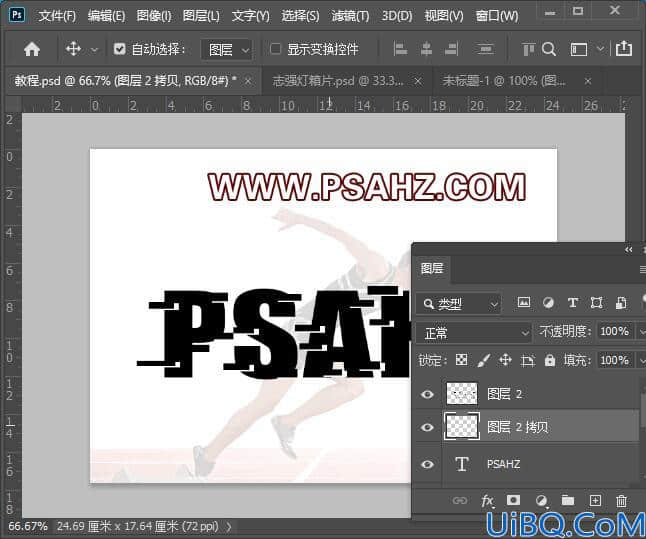Click the 填充 100% field

tap(615, 361)
